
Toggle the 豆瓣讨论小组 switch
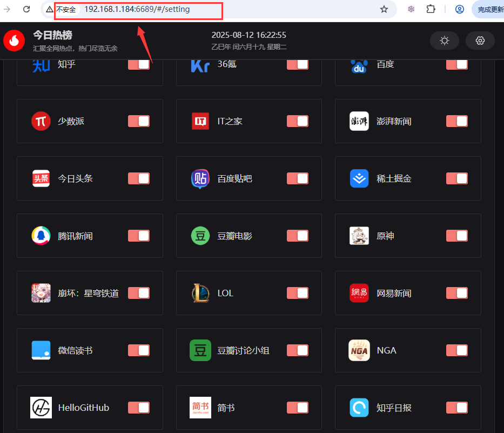pyautogui.click(x=298, y=350)
